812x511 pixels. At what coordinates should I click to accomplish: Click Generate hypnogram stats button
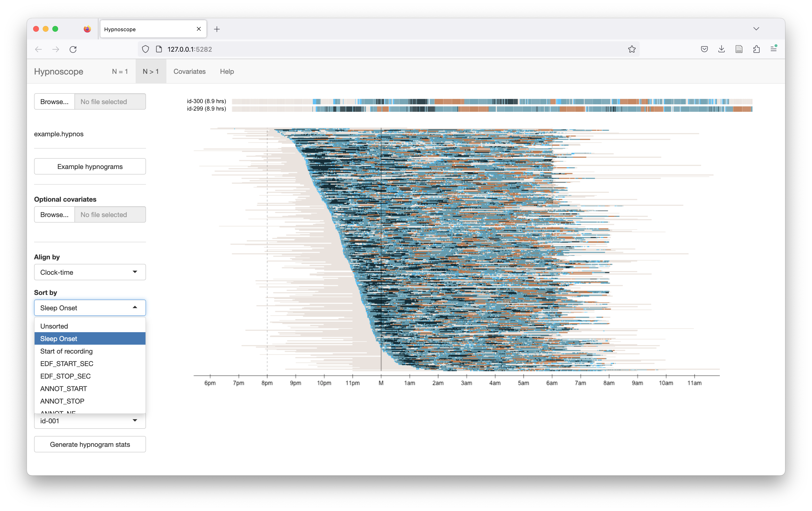90,444
